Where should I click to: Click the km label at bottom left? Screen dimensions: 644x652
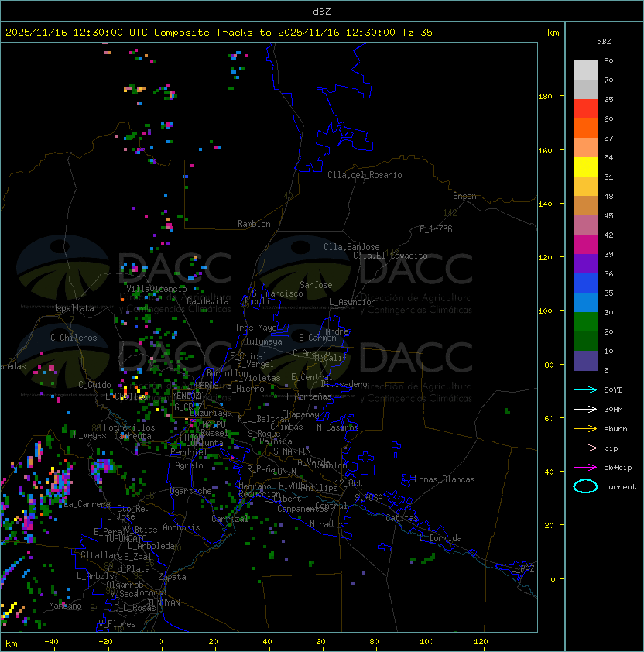[x=12, y=643]
